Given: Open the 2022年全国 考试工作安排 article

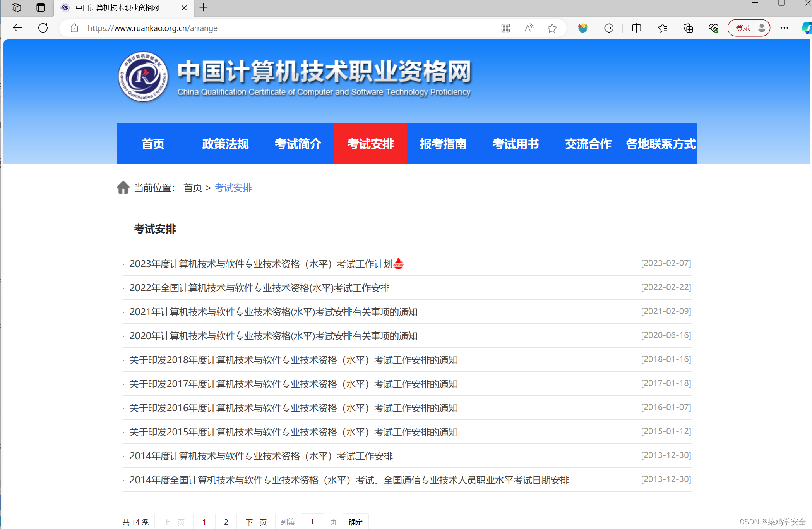Looking at the screenshot, I should coord(260,288).
